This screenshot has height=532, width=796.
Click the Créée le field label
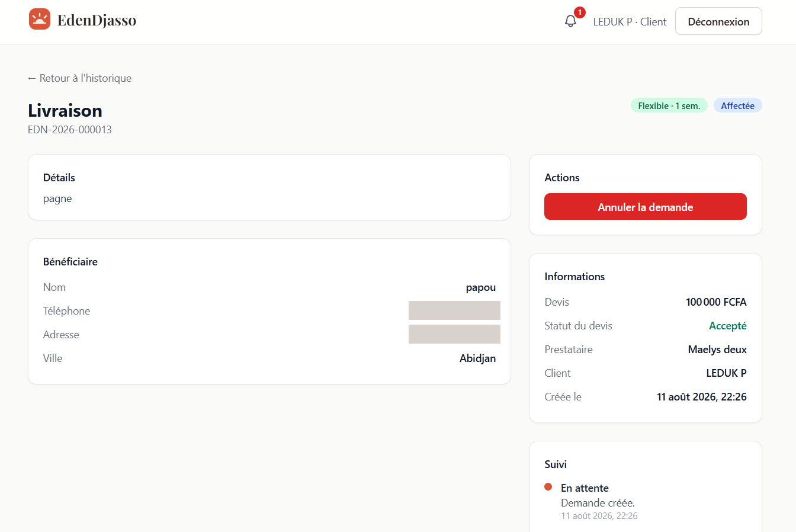point(563,397)
